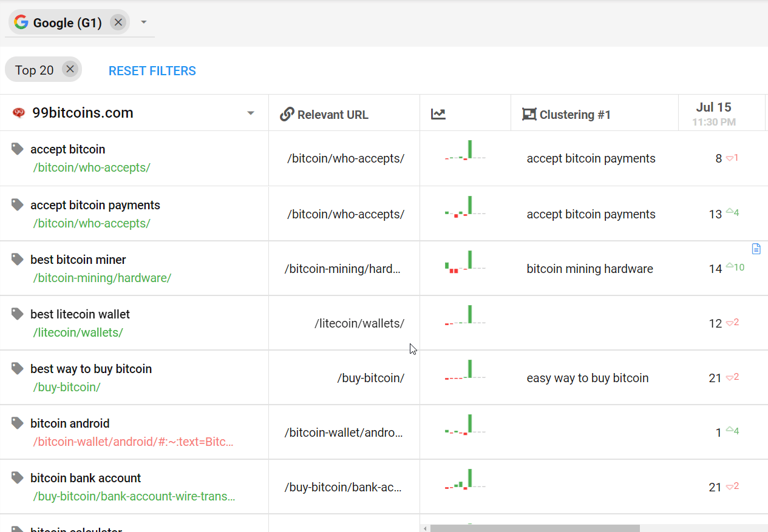Click the 99bitcoins.com favicon

pos(19,113)
